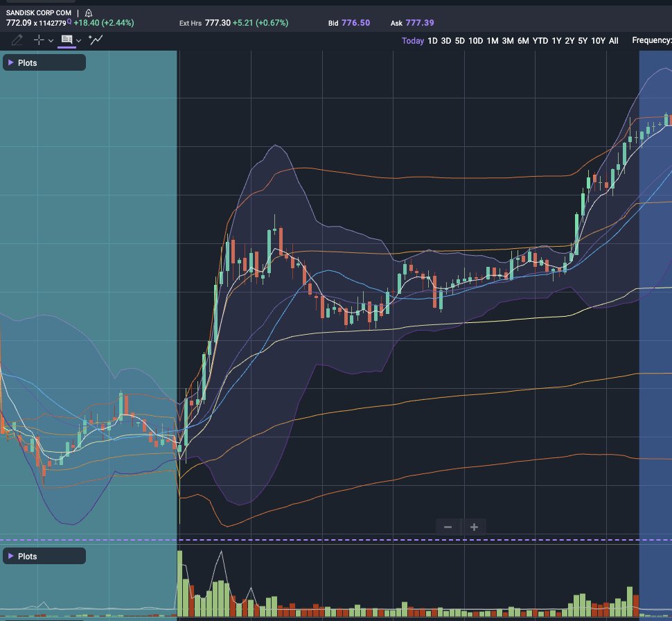Select the 1Y time range
The image size is (672, 621).
click(x=556, y=41)
